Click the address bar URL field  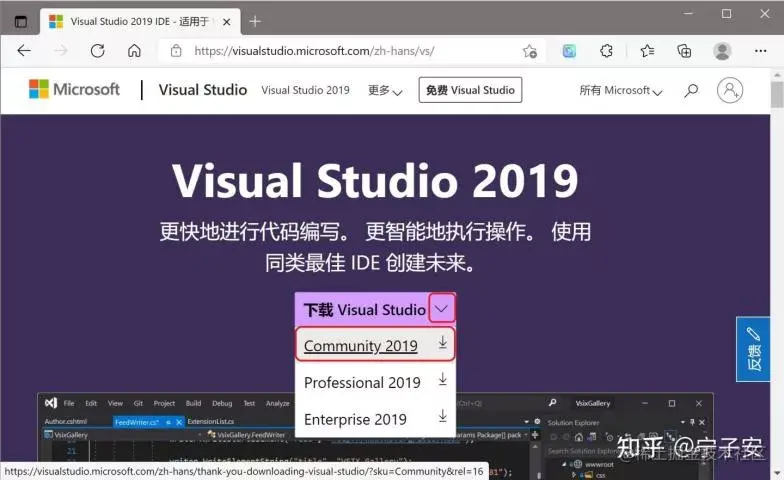pos(350,51)
